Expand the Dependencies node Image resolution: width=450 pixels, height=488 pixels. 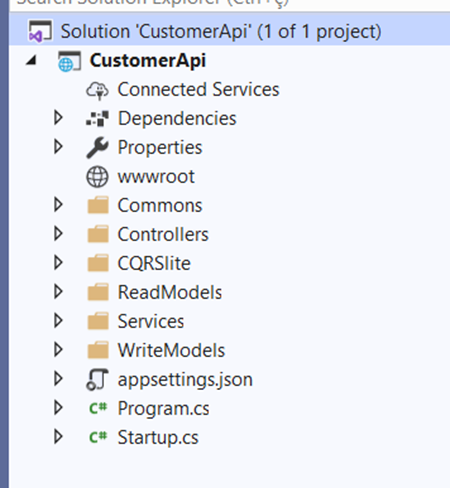(x=58, y=118)
